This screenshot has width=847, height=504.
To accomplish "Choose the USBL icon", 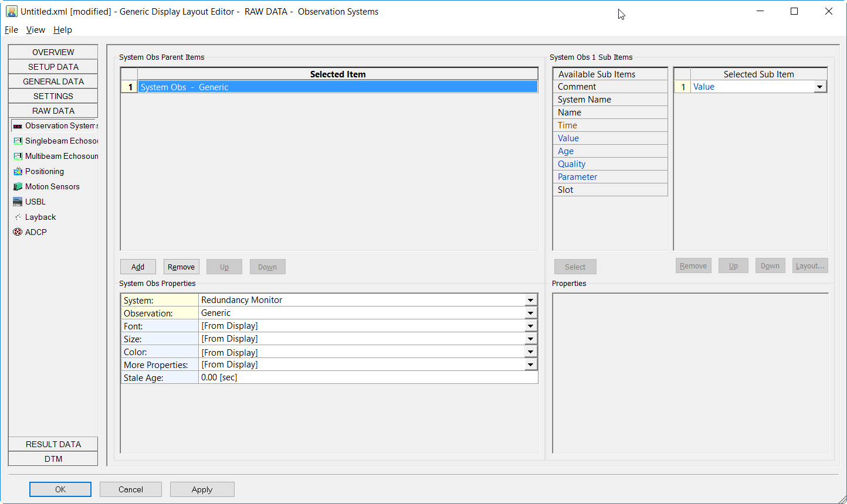I will [x=18, y=202].
